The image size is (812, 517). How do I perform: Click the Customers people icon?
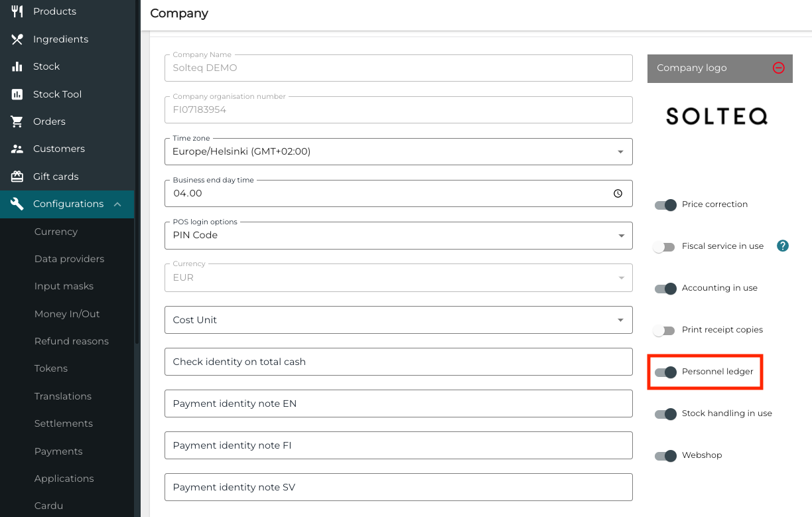pyautogui.click(x=17, y=149)
